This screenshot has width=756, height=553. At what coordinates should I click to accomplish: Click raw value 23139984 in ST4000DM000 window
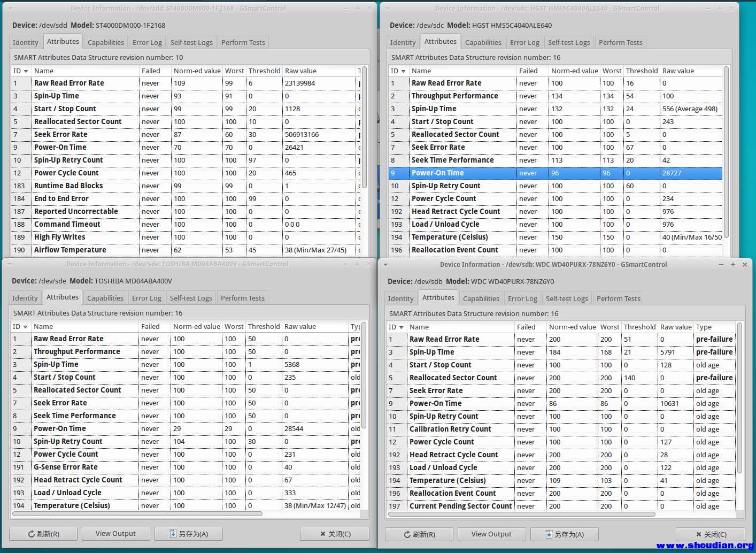[x=300, y=83]
